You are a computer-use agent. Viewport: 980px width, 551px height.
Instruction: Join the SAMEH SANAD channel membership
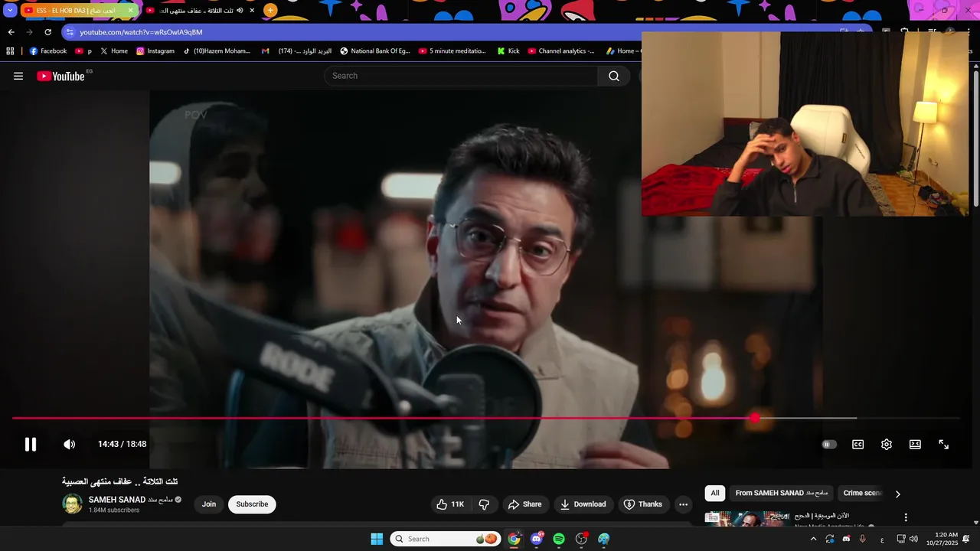click(x=209, y=504)
